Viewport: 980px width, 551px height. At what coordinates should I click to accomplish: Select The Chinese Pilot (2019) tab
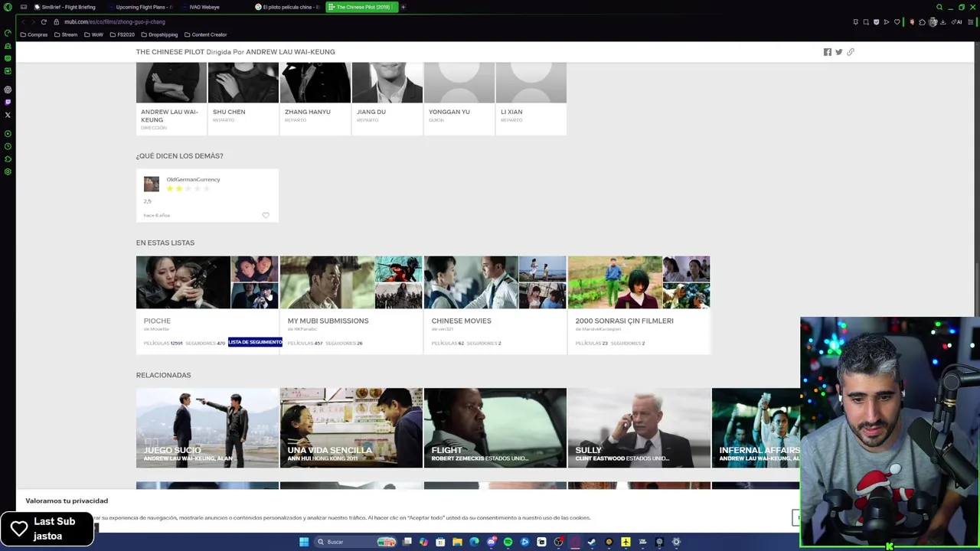361,7
